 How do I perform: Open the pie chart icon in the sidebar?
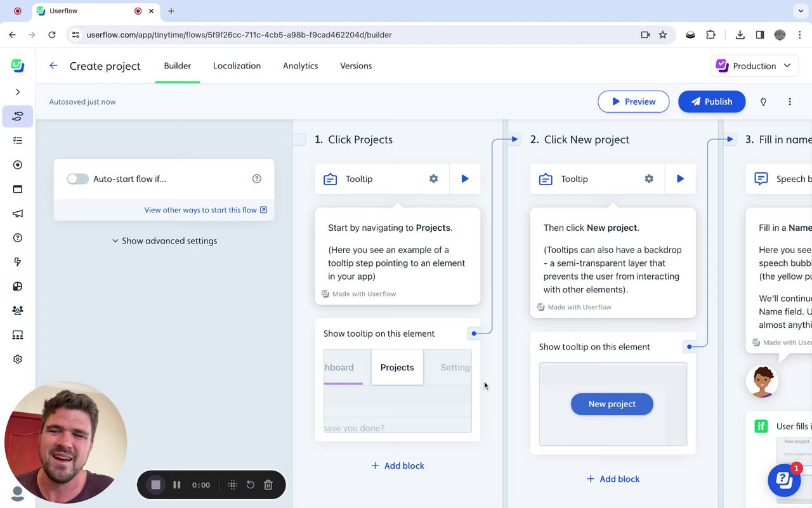18,287
